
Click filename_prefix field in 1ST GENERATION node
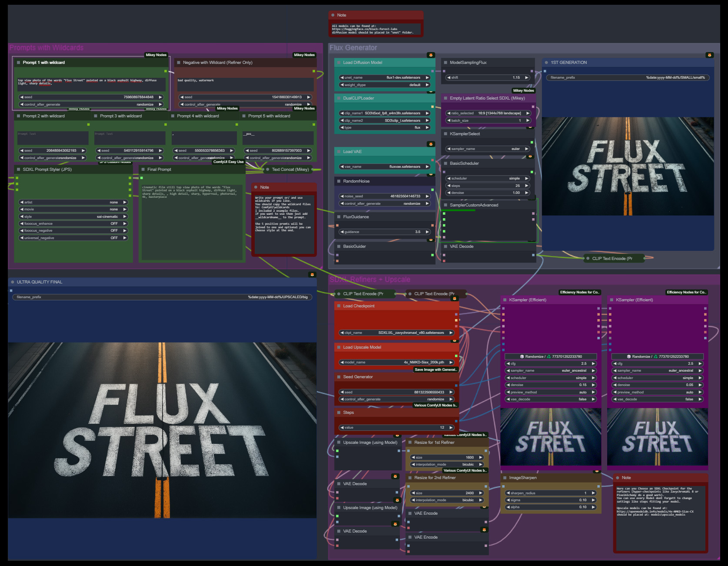(628, 78)
